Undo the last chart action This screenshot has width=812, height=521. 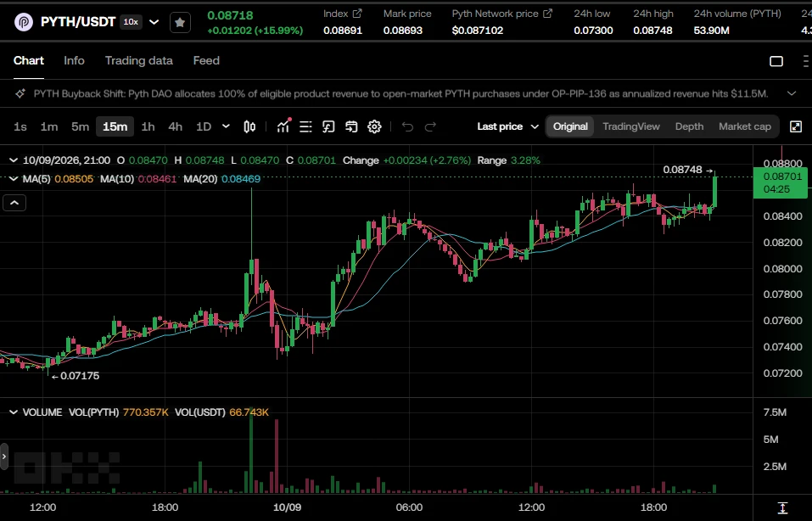point(407,126)
